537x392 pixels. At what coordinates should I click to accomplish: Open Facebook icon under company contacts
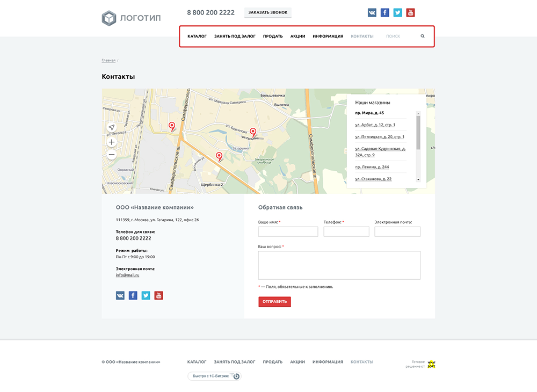[133, 295]
